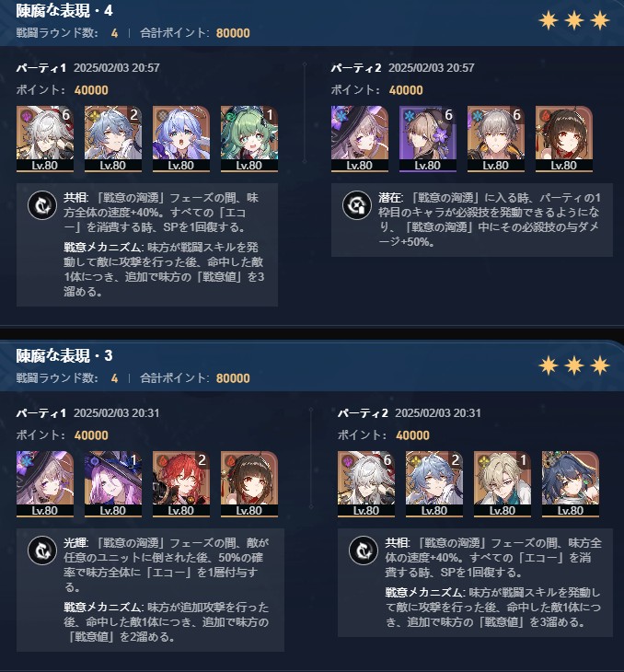This screenshot has height=672, width=624.
Task: Select the dark-haired fire character in stage 4 party 2
Action: [564, 139]
